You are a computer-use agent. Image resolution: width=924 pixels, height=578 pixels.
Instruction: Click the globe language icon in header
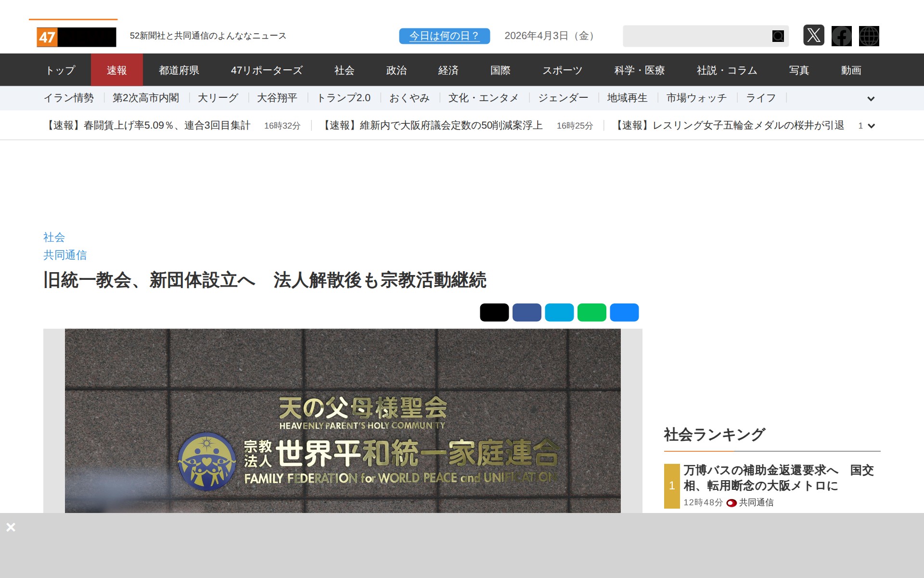click(x=869, y=36)
